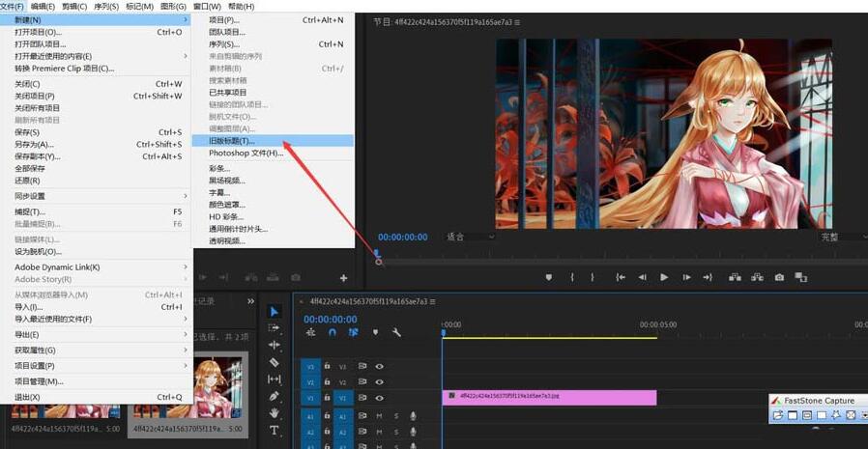
Task: Open the 适合 zoom level dropdown
Action: pos(471,237)
